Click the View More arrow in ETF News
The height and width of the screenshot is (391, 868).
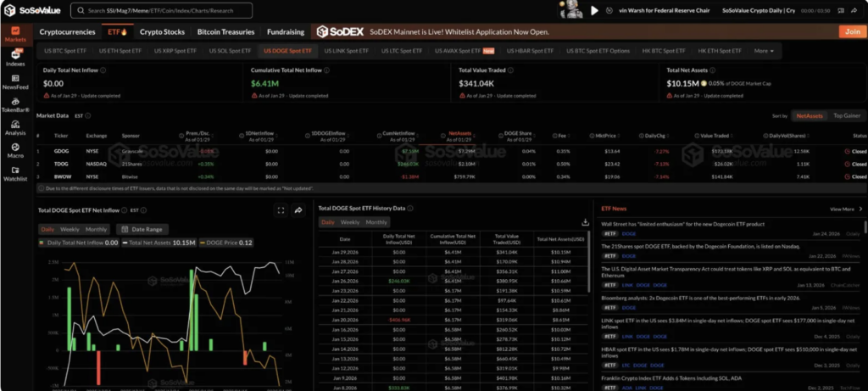coord(860,209)
